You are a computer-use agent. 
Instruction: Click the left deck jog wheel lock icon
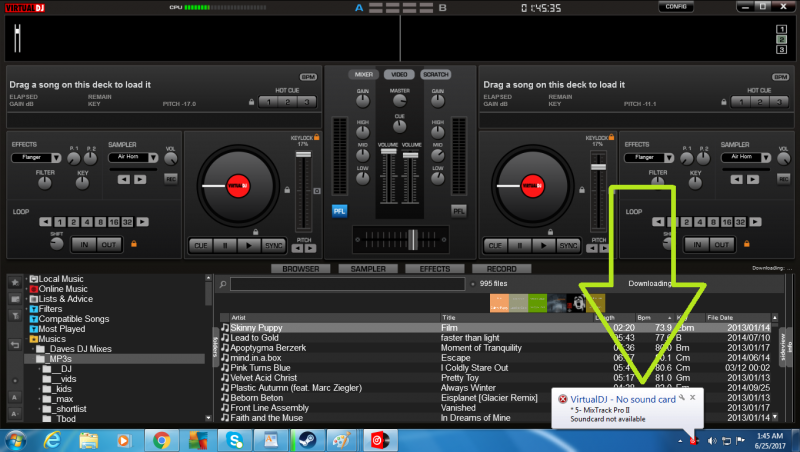pos(287,190)
